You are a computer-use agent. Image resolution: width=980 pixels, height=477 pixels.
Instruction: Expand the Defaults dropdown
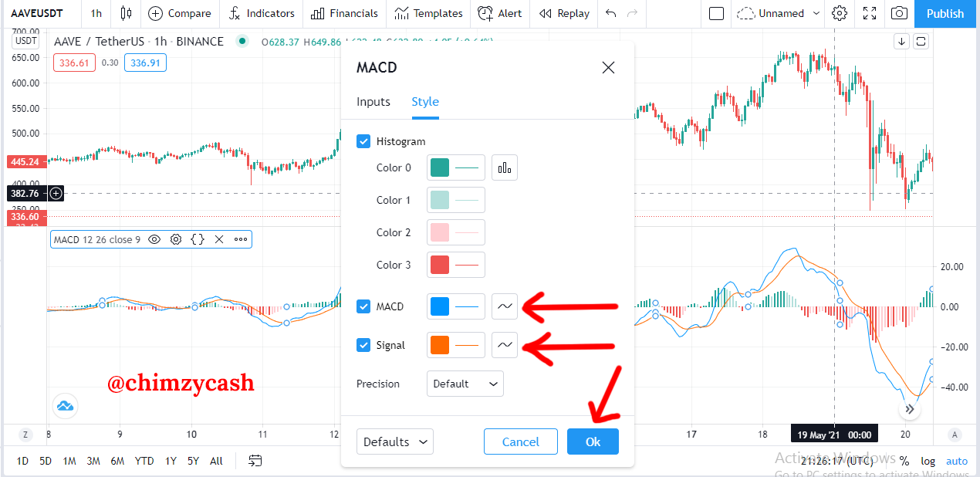point(395,441)
